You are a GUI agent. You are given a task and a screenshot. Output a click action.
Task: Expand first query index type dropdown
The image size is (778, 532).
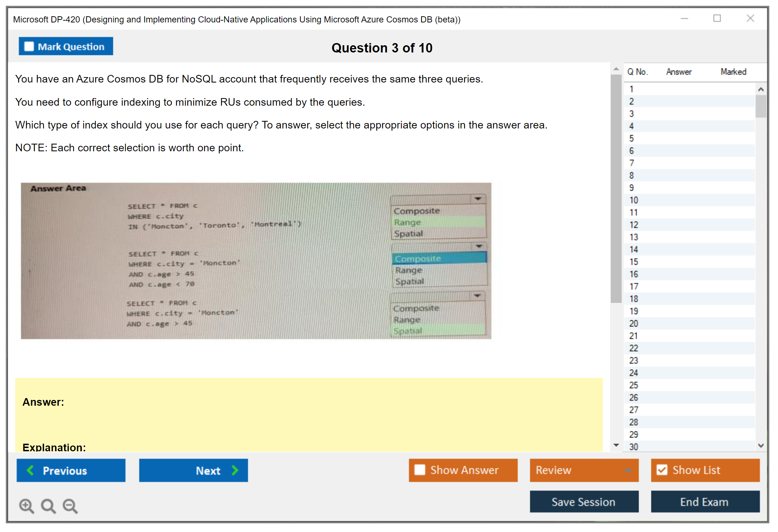coord(478,199)
